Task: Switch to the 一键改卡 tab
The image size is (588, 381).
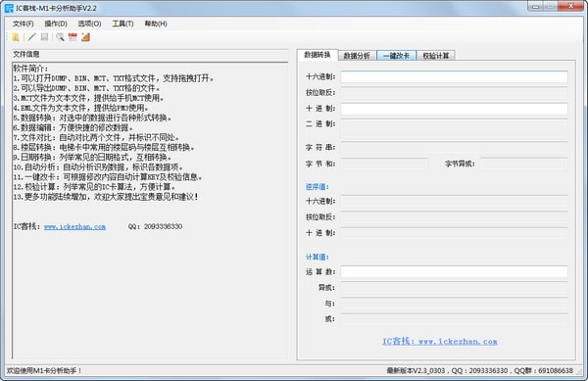Action: pos(396,56)
